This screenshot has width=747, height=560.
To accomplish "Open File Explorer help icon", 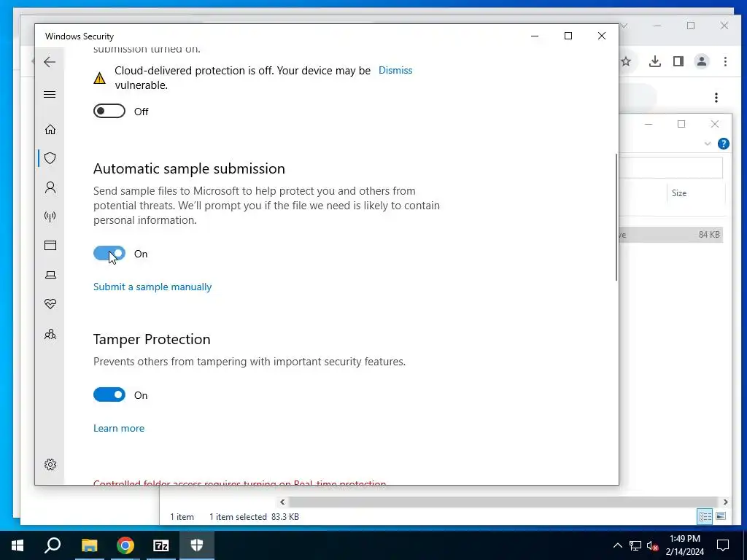I will point(723,144).
